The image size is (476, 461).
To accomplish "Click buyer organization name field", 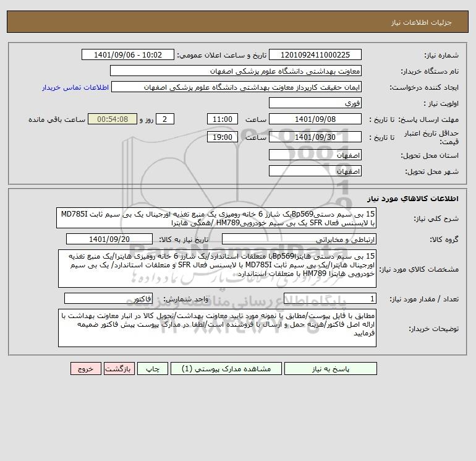I will coord(236,71).
